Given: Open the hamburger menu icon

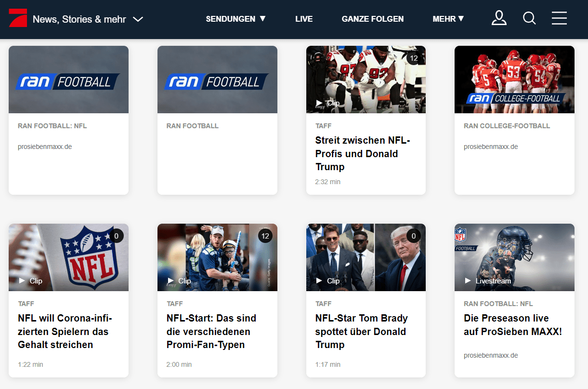Looking at the screenshot, I should point(559,18).
